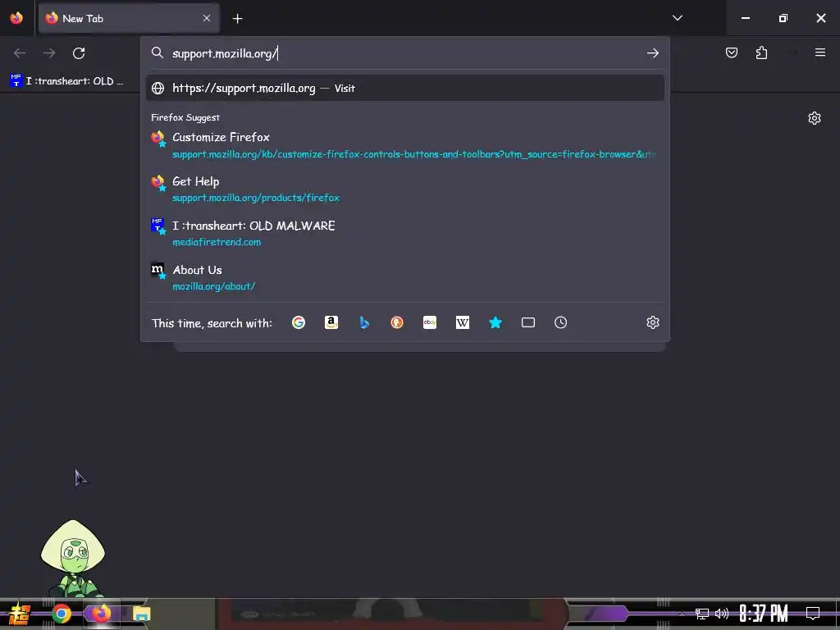Open the 'I :transheart: OLD' bookmark in toolbar
The image size is (840, 630).
(x=66, y=81)
